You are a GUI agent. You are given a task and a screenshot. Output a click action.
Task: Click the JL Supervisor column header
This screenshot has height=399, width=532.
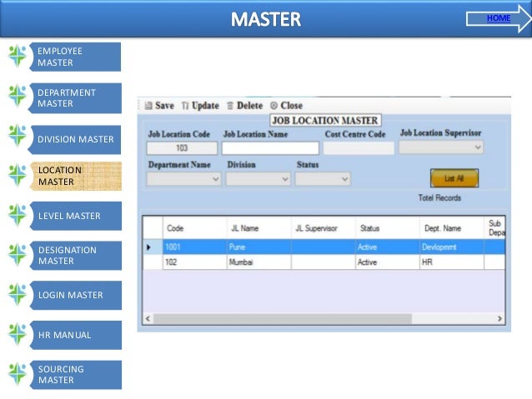(x=324, y=228)
